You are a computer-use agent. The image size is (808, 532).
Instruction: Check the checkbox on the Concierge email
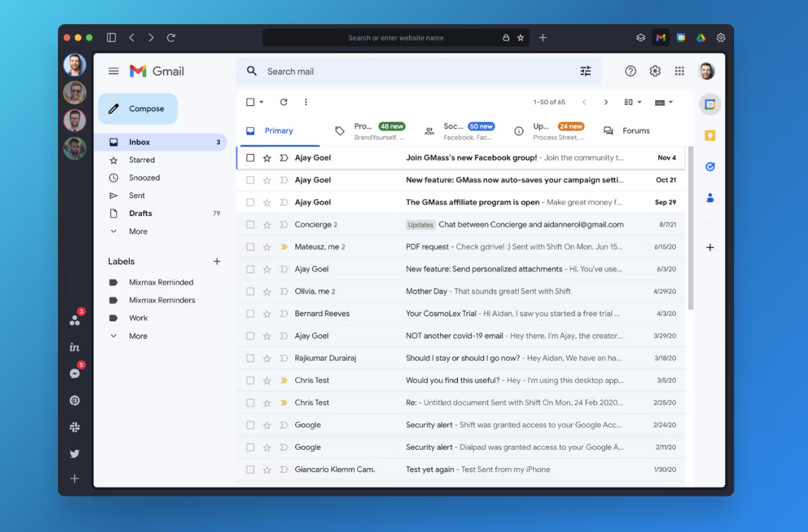pyautogui.click(x=250, y=224)
